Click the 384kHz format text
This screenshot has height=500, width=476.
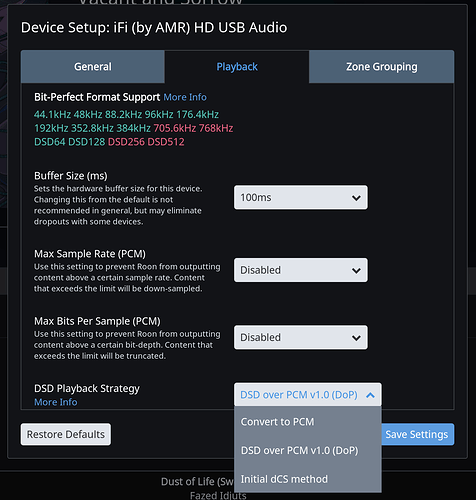click(133, 128)
